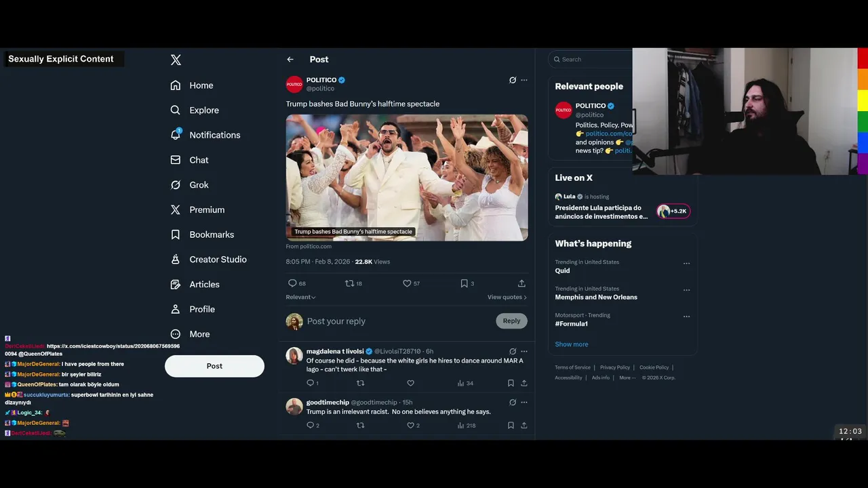868x488 pixels.
Task: Click the X logo icon
Action: 176,60
